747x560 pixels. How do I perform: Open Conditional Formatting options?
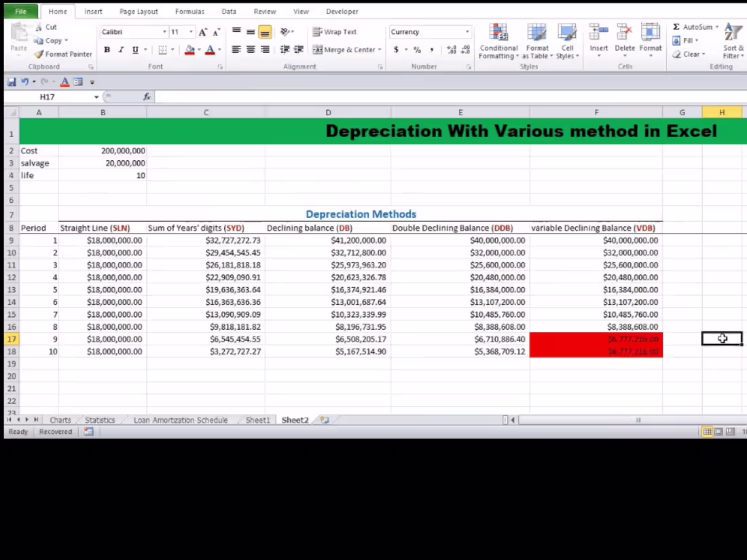[498, 41]
